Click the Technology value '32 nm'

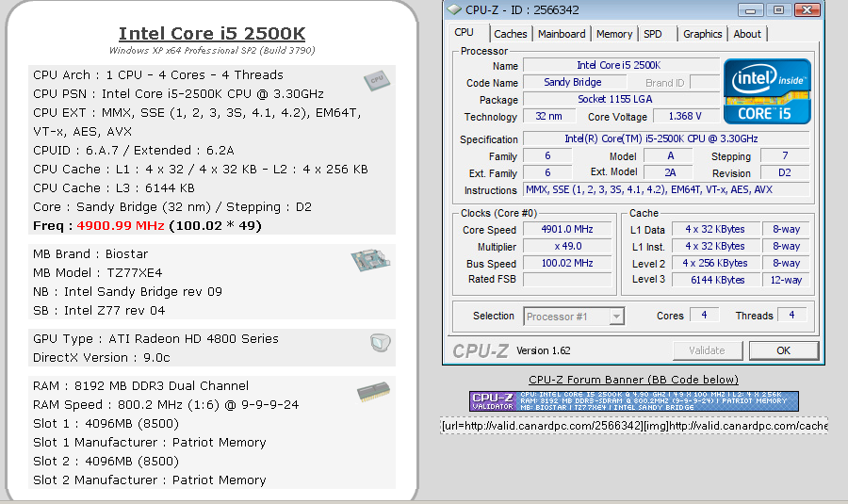click(548, 116)
